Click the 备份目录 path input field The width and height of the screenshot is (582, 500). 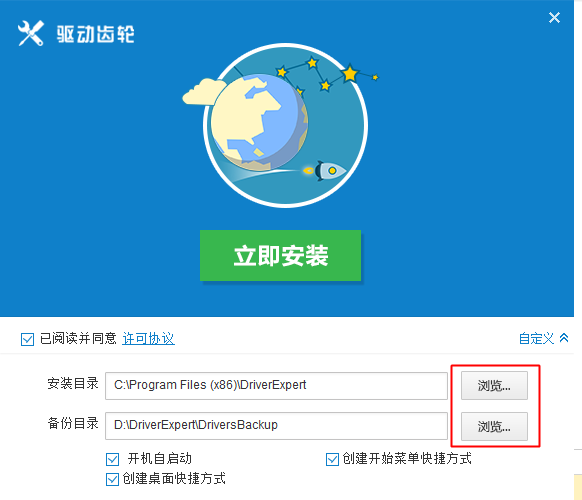(x=276, y=425)
